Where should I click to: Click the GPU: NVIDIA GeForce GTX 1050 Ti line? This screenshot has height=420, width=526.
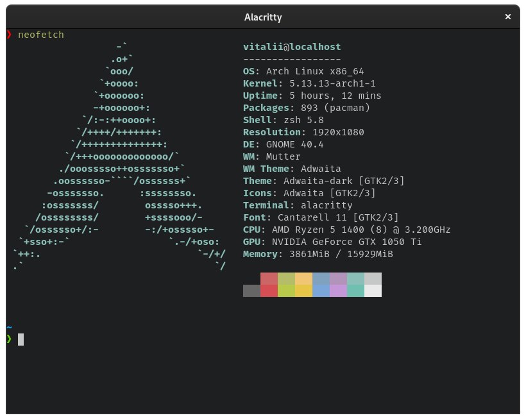coord(332,242)
